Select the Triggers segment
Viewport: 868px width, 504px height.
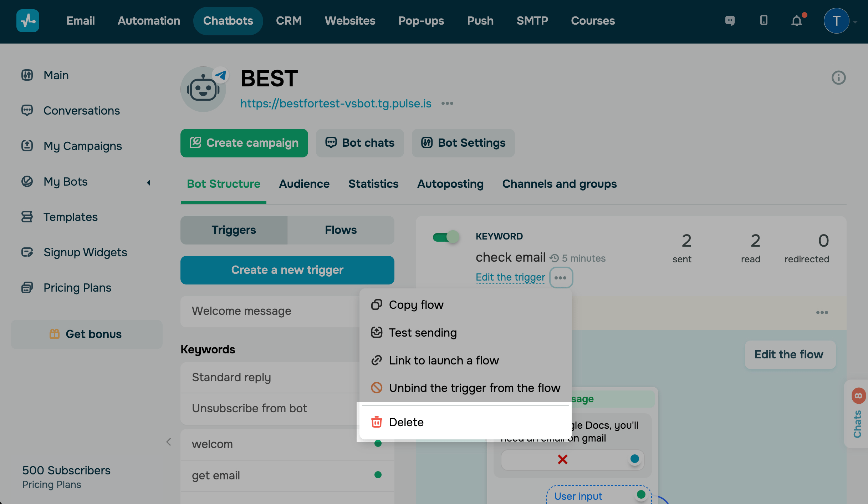click(234, 230)
